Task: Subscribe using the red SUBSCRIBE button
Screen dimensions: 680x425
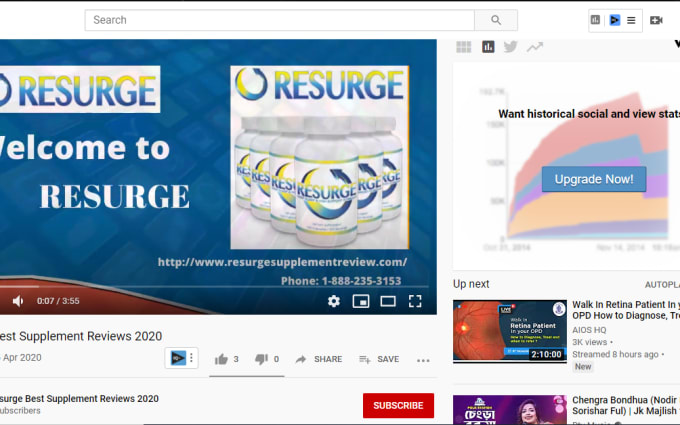Action: point(398,405)
